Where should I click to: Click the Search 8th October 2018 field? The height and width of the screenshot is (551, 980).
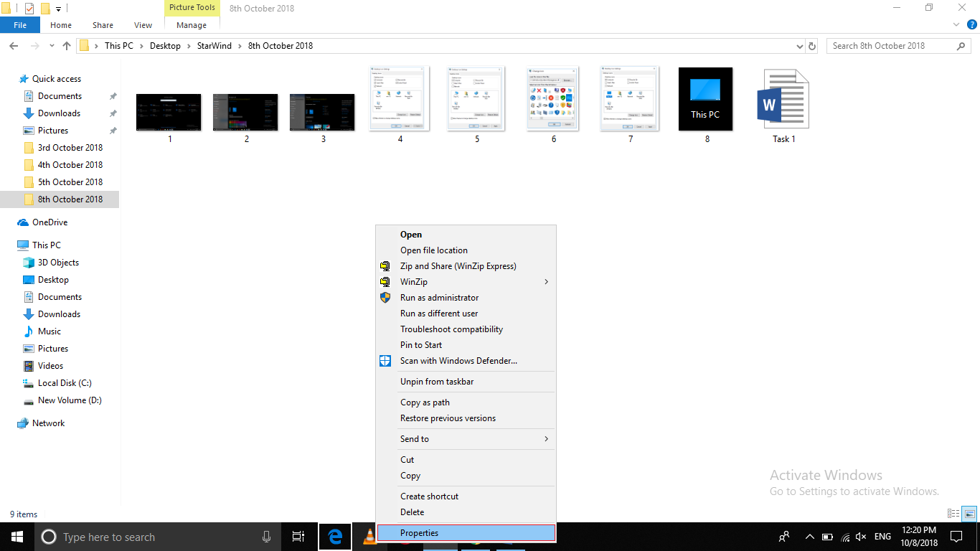tap(892, 46)
